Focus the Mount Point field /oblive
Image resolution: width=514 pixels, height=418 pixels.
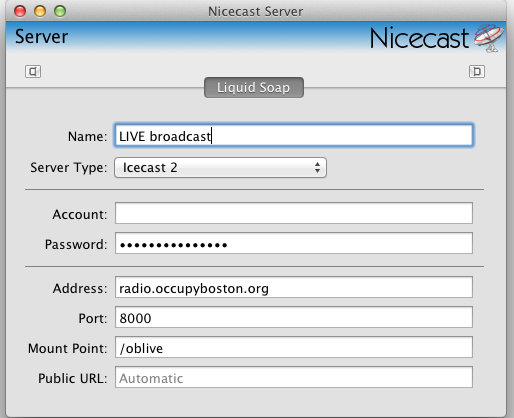coord(294,347)
